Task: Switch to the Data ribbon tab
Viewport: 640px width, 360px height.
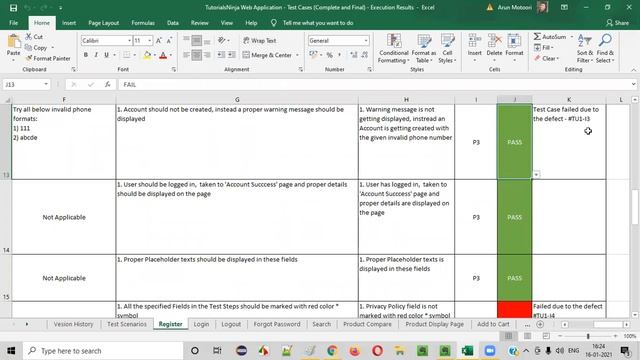Action: [x=173, y=23]
